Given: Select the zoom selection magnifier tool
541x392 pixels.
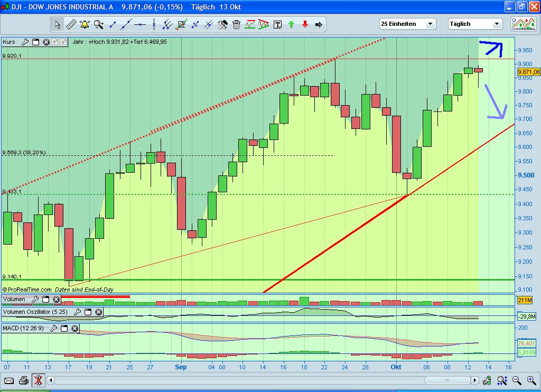Looking at the screenshot, I should pos(98,24).
